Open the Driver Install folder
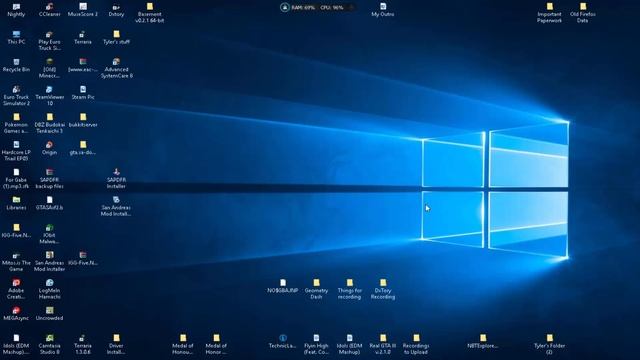Viewport: 640px width, 360px height. point(116,344)
